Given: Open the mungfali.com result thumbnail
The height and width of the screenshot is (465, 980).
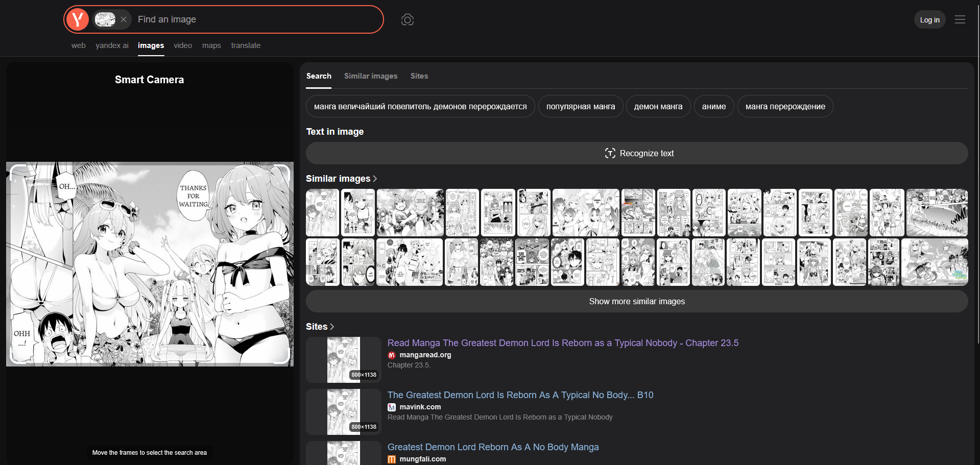Looking at the screenshot, I should tap(344, 453).
